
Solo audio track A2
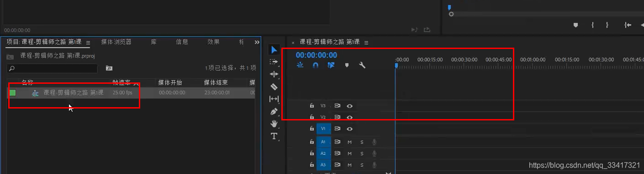(362, 153)
